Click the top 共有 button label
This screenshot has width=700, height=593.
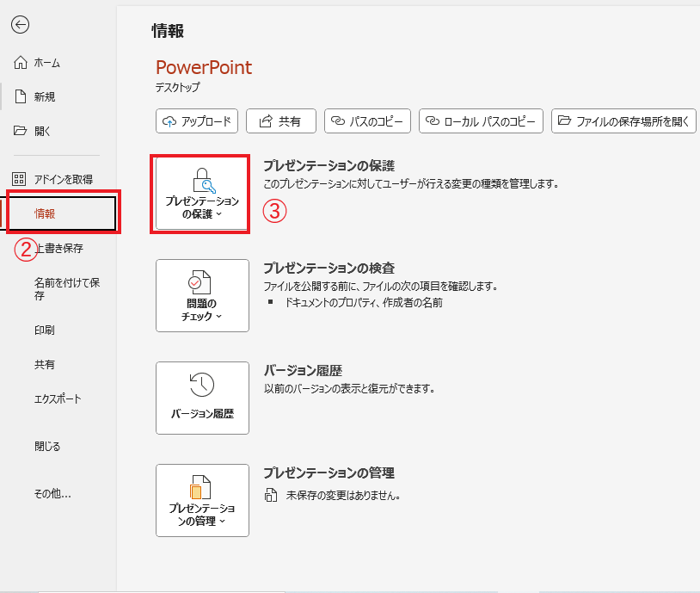290,121
